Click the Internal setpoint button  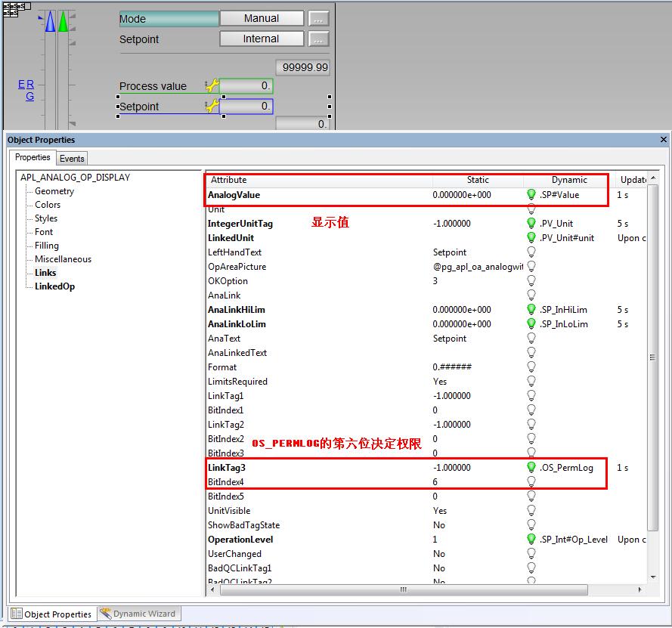(262, 39)
